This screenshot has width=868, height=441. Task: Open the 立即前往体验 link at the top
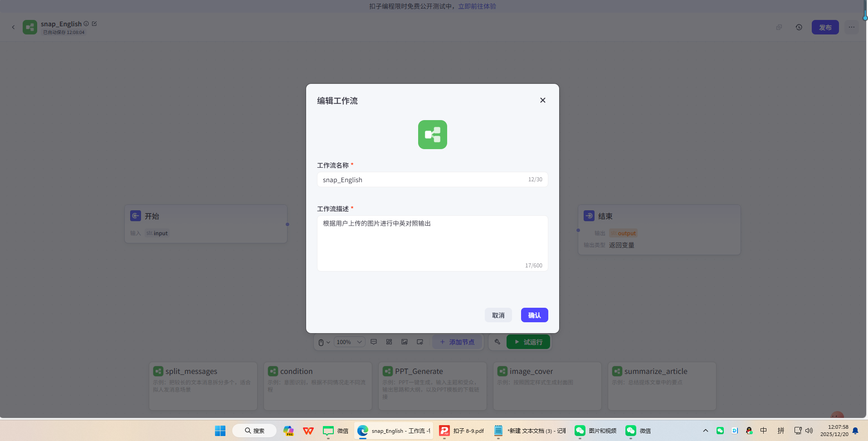pos(477,6)
